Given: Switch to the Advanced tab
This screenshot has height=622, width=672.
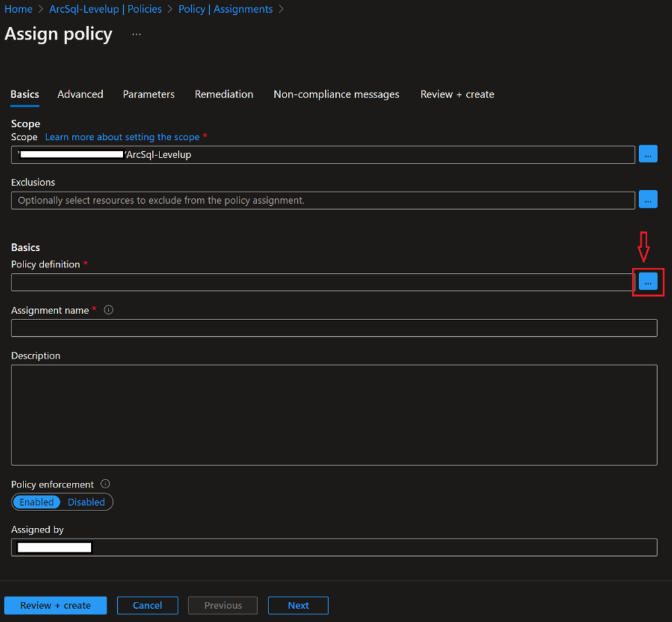Looking at the screenshot, I should pos(80,94).
